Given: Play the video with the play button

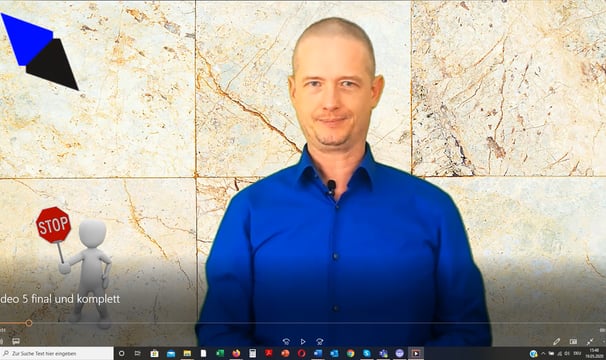Looking at the screenshot, I should pyautogui.click(x=303, y=341).
